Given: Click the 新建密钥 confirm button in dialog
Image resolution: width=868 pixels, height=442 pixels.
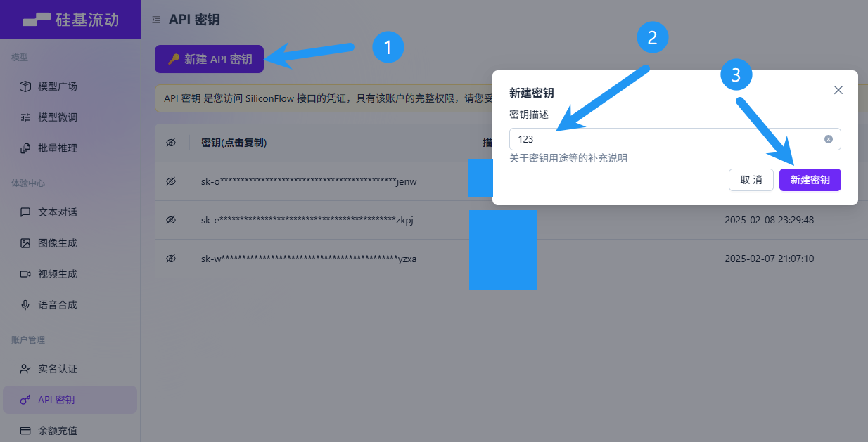Looking at the screenshot, I should pyautogui.click(x=810, y=180).
